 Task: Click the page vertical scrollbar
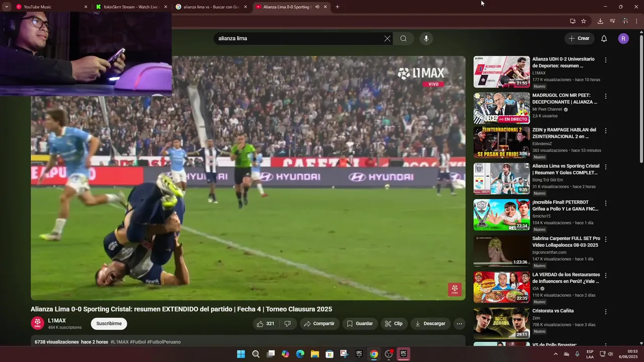click(x=641, y=98)
